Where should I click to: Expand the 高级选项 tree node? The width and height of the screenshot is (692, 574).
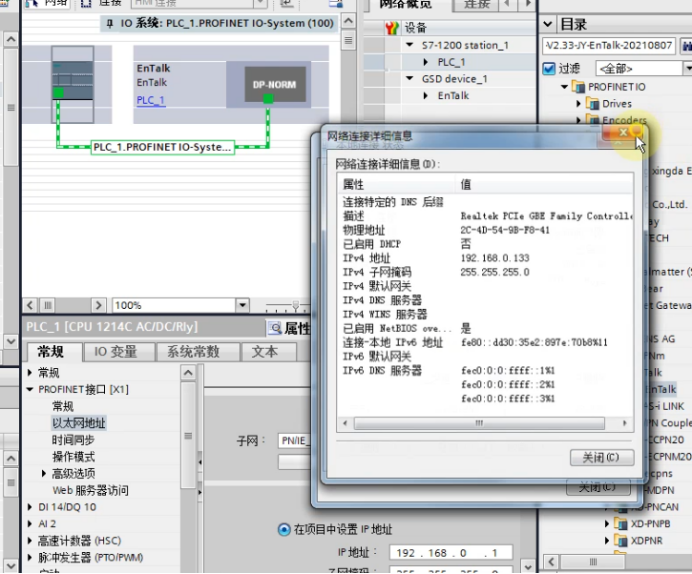44,473
